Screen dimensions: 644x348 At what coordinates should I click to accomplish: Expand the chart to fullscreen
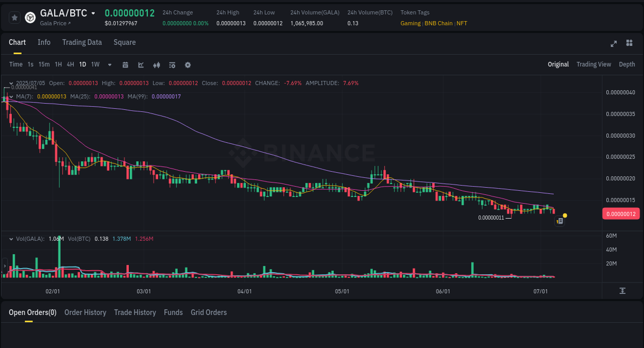[613, 44]
